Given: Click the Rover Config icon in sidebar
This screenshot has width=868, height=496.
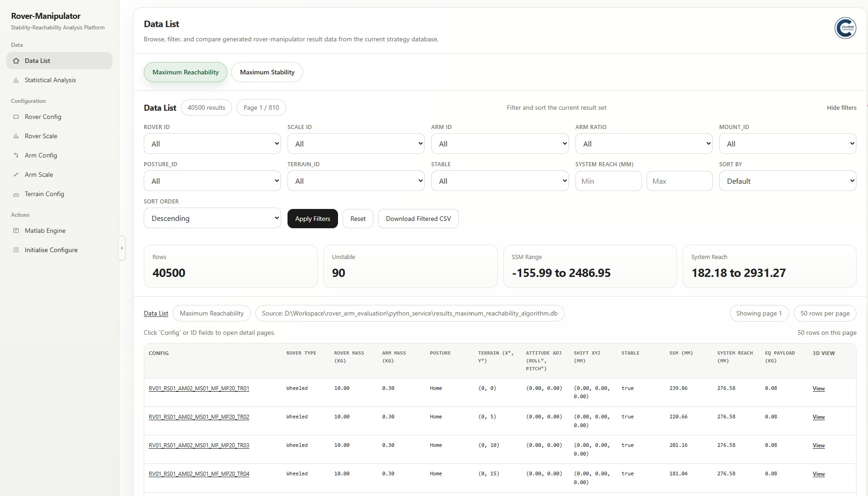Looking at the screenshot, I should pos(16,117).
